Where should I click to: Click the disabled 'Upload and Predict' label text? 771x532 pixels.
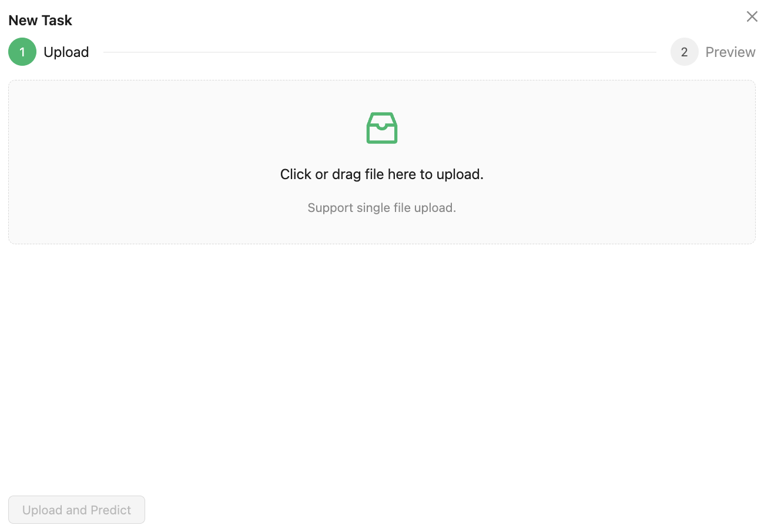76,510
